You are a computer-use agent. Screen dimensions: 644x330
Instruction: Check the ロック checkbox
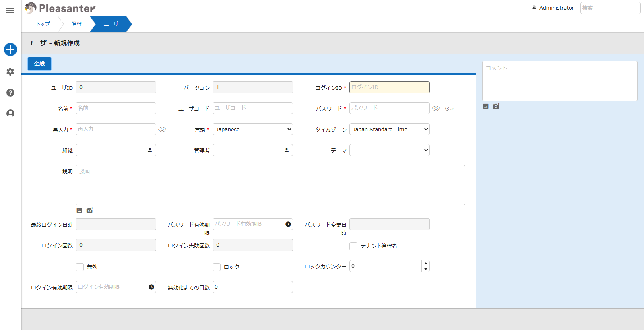coord(217,267)
